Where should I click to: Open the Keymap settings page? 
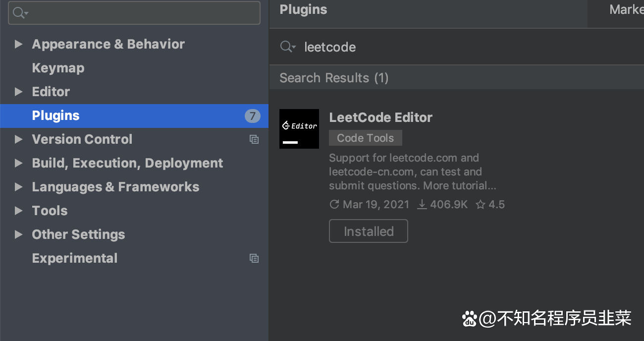58,68
